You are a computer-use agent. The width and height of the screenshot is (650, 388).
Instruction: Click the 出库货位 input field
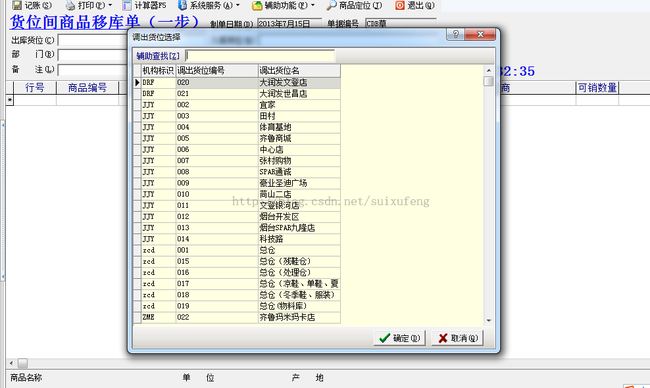(92, 40)
